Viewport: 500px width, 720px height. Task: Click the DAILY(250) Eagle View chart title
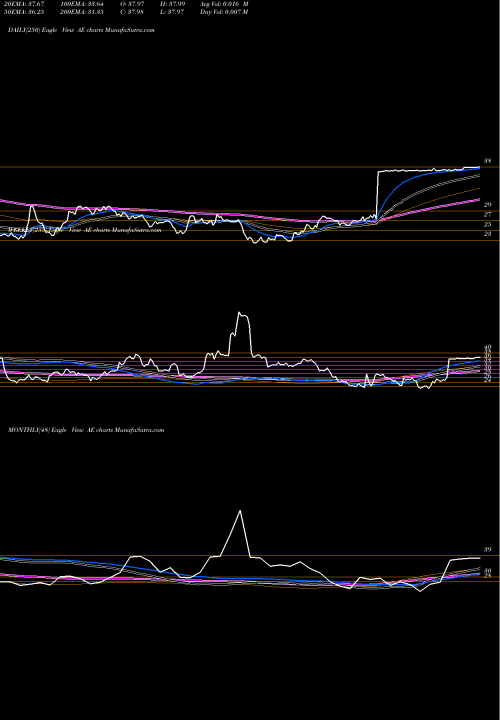(81, 30)
